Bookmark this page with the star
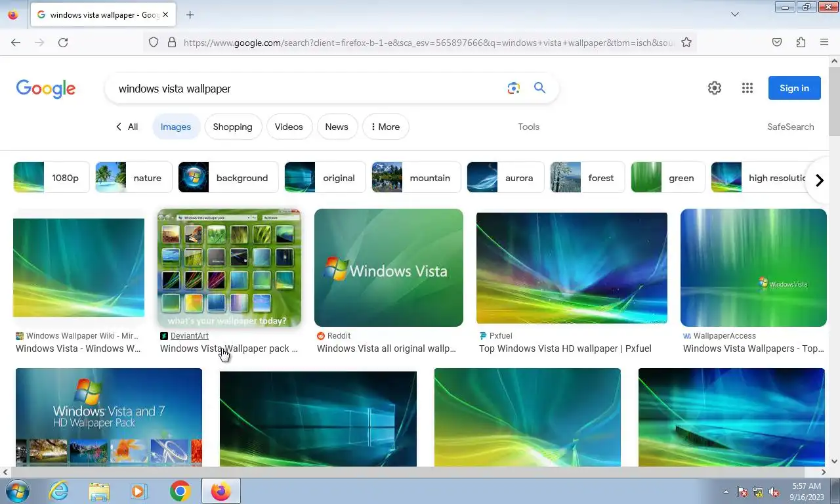 686,42
